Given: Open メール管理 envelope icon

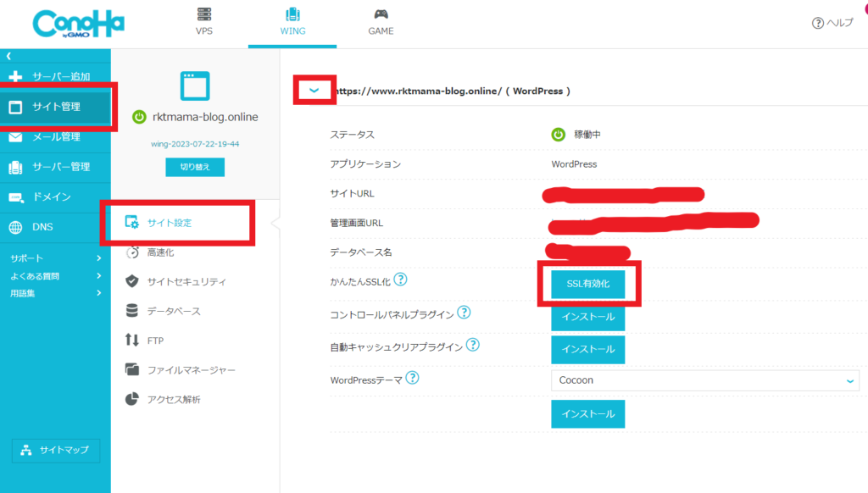Looking at the screenshot, I should [x=15, y=137].
